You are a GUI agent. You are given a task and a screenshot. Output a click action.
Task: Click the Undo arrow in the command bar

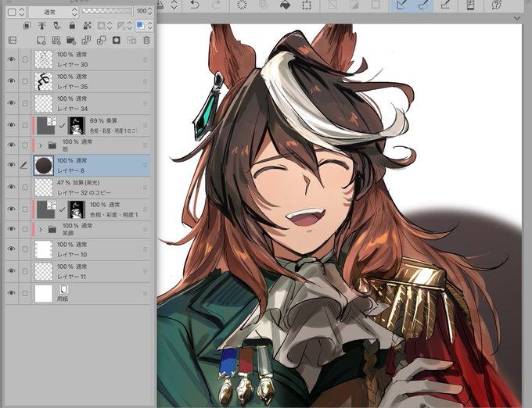pos(194,5)
